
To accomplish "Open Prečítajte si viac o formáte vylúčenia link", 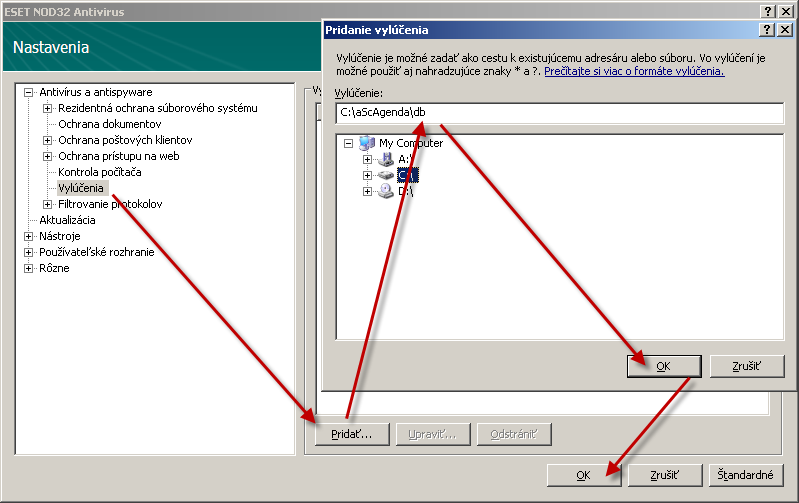I will pos(634,71).
